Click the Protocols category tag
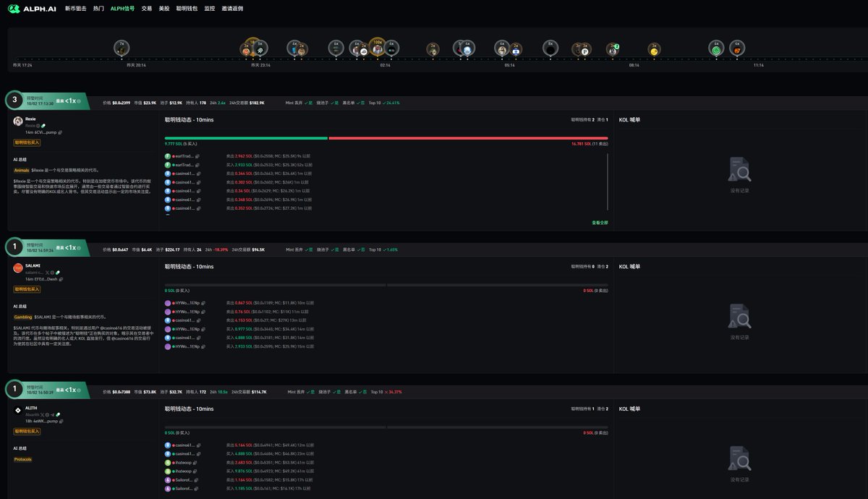Screen dimensions: 868x499 pos(23,459)
